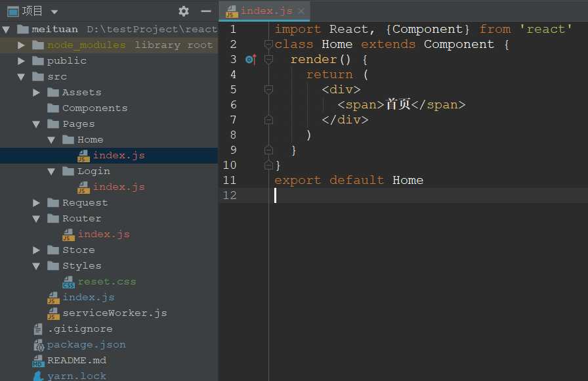
Task: Click line number 12 in the gutter
Action: [x=230, y=195]
